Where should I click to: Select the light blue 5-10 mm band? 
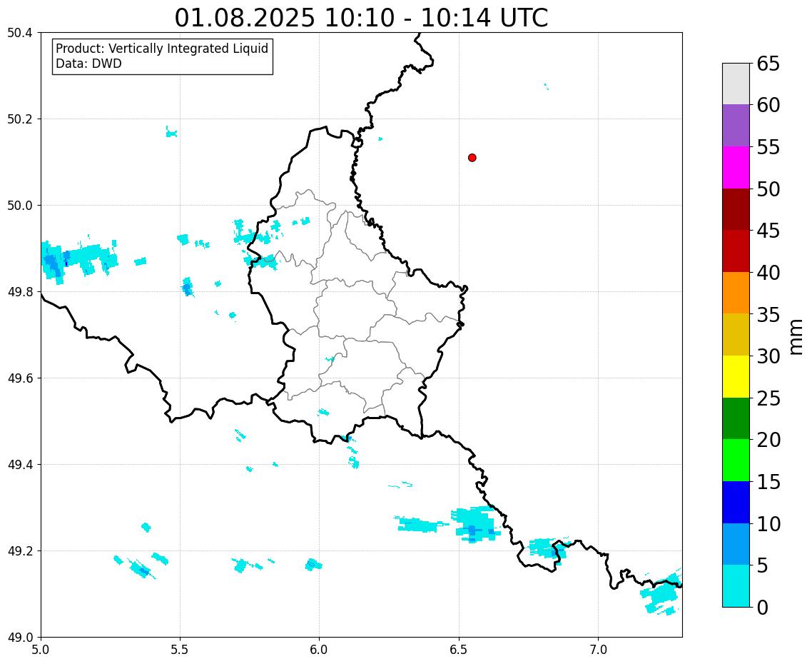736,544
